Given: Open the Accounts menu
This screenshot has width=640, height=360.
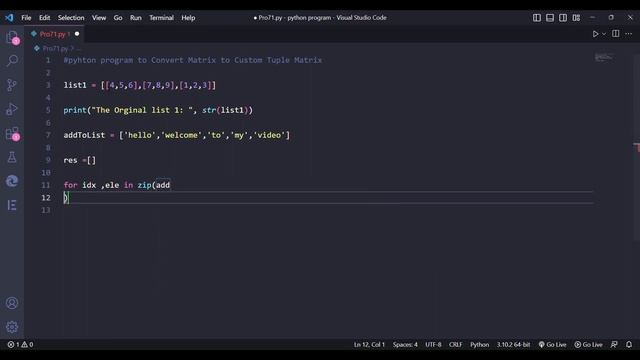Looking at the screenshot, I should click(12, 303).
